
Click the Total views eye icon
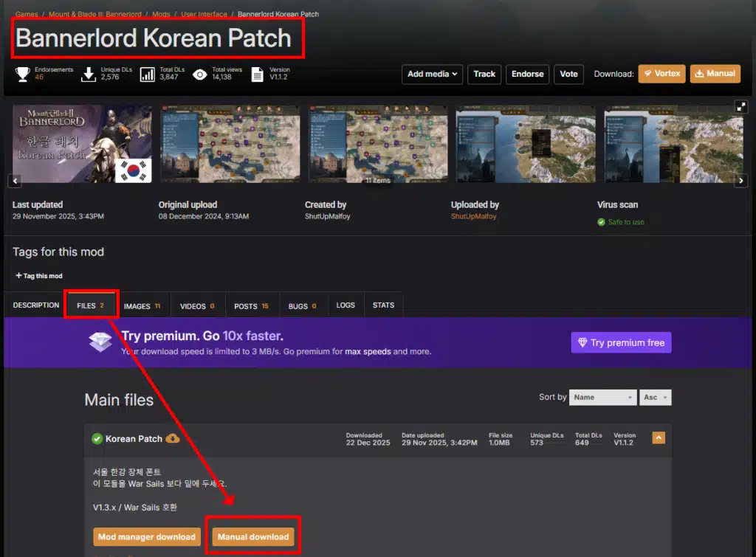coord(199,75)
